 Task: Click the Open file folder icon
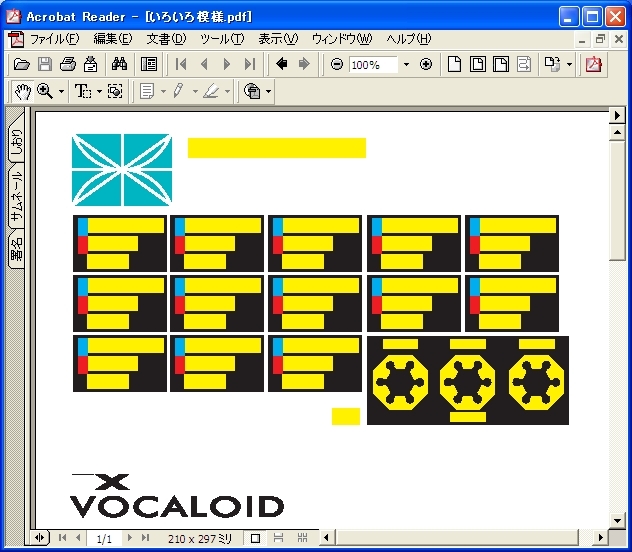tap(21, 64)
